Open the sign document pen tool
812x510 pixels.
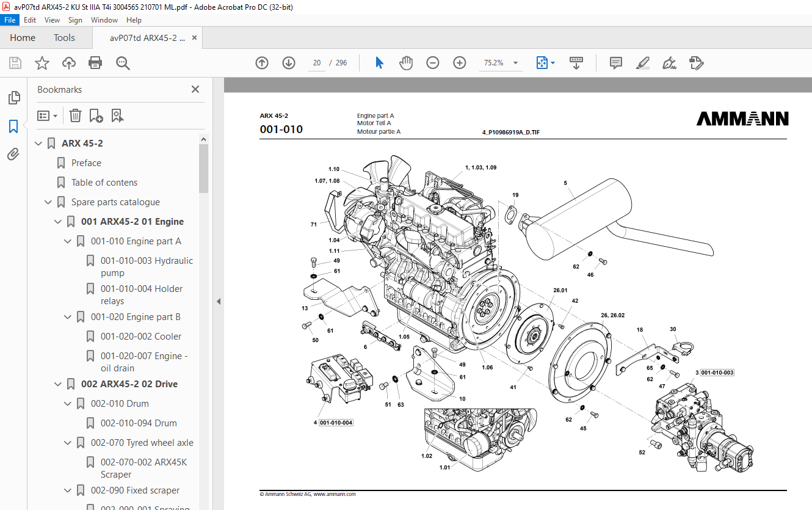669,63
